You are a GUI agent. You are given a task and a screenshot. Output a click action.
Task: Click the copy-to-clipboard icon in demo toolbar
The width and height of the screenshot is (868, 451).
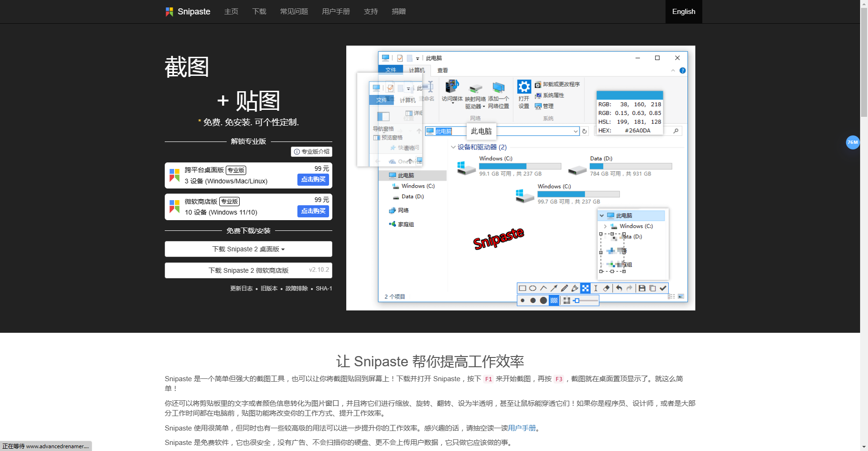(x=653, y=289)
